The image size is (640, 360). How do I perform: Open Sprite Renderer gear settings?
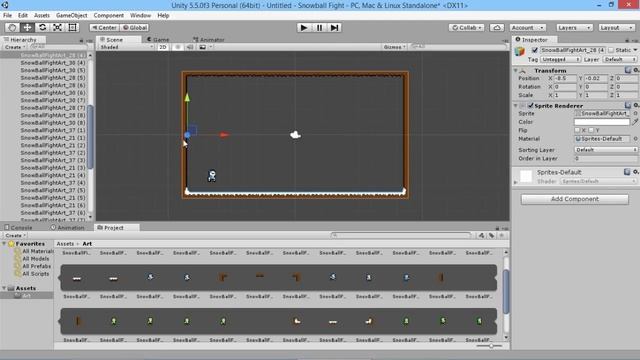coord(636,105)
